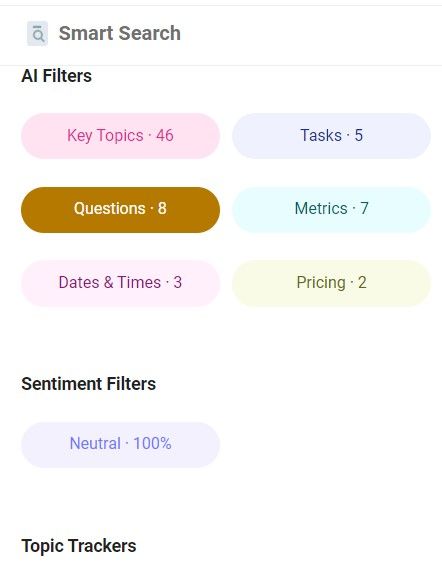Select the pink Key Topics pill
Screen dimensions: 442x581
120,136
